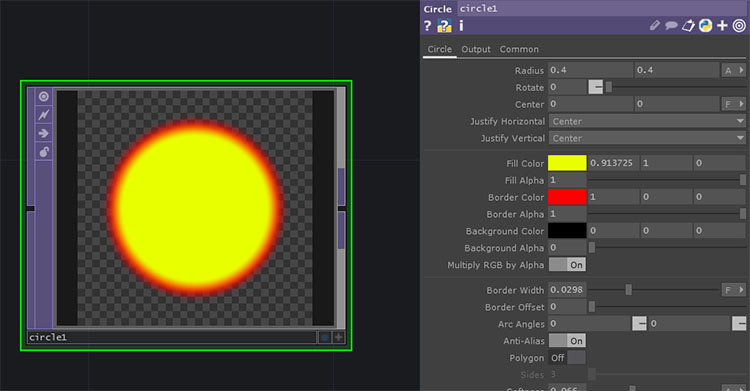Viewport: 750px width, 391px height.
Task: Toggle Multiply RGB by Alpha switch
Action: click(567, 265)
